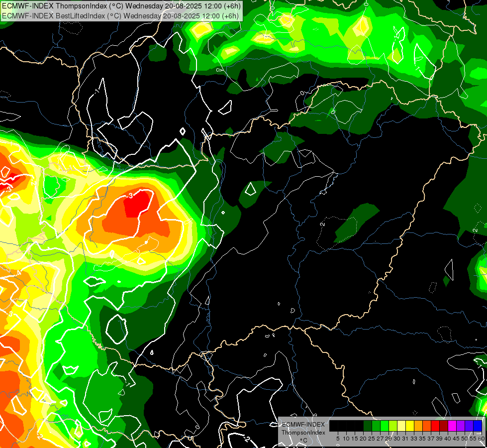Click legend tick value 50
Viewport: 487px width, 448px height.
click(x=465, y=439)
